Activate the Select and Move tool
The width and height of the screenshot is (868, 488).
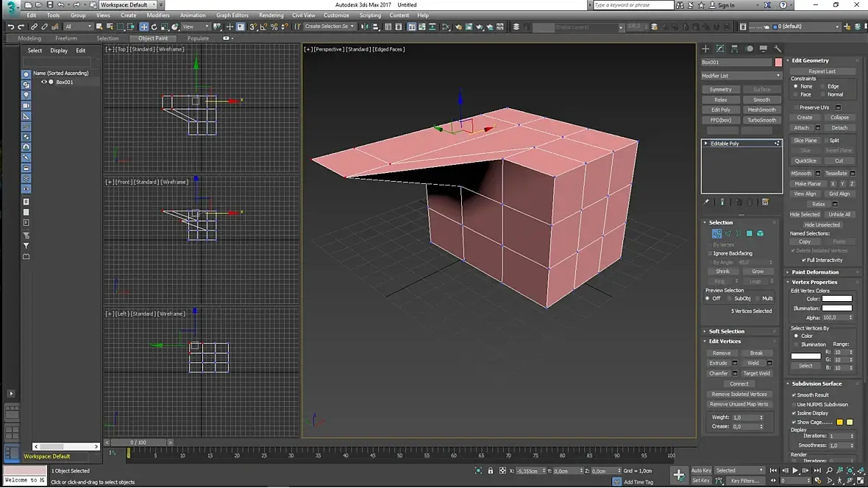[x=143, y=26]
